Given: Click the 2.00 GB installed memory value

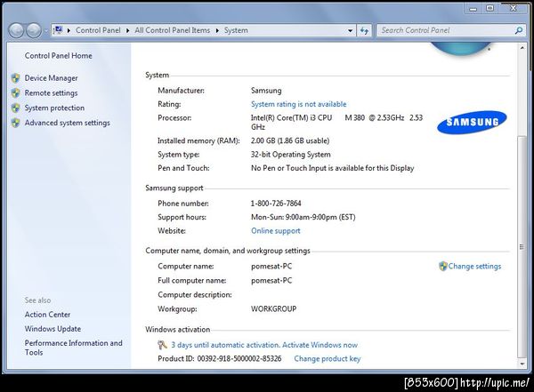Looking at the screenshot, I should (x=290, y=140).
